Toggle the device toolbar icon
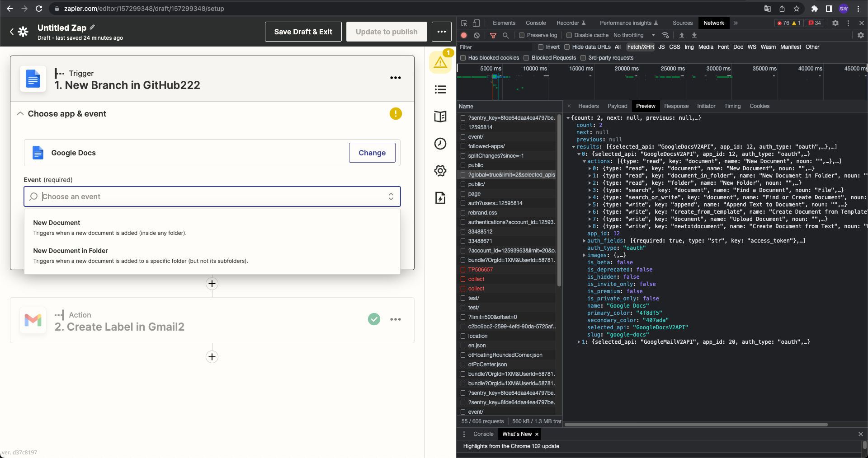The height and width of the screenshot is (458, 868). 476,23
